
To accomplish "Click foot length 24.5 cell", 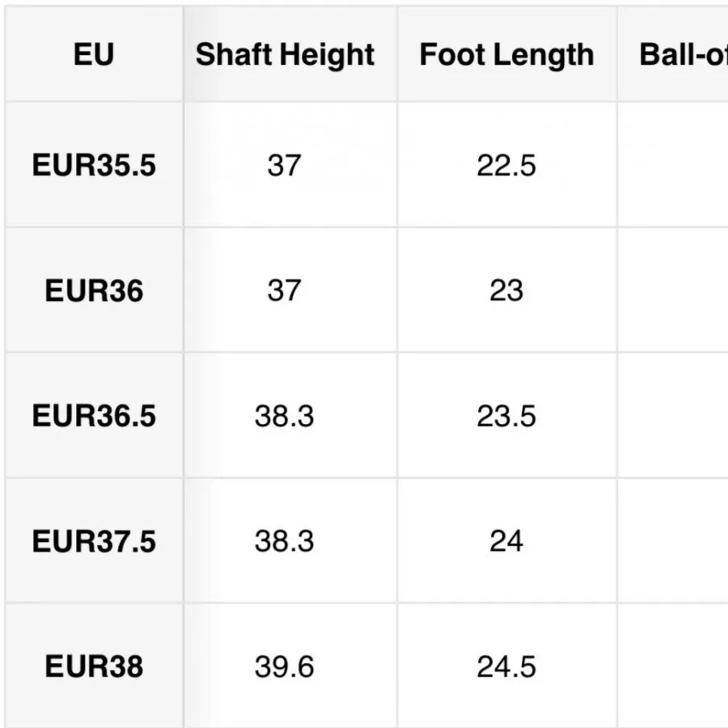I will 506,667.
